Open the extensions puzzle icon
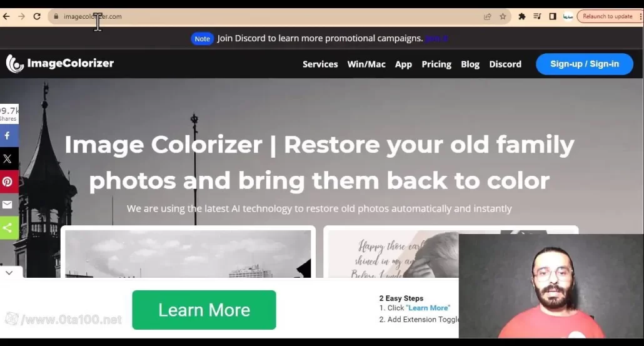This screenshot has width=644, height=346. click(x=521, y=16)
